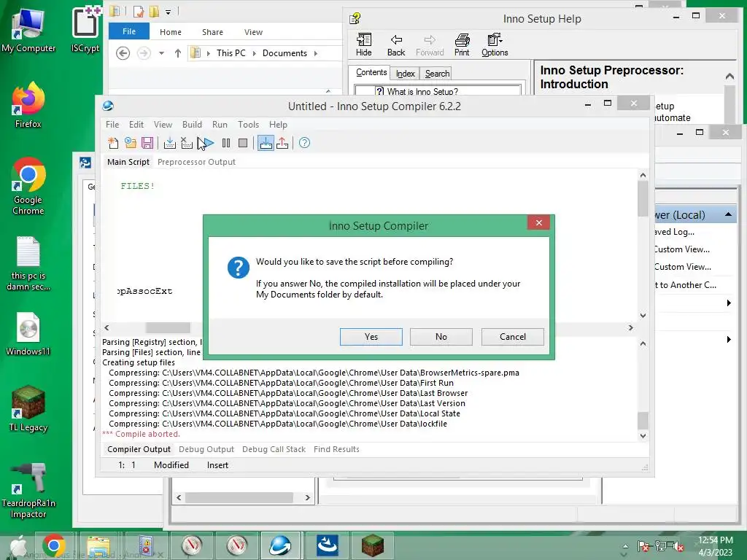The width and height of the screenshot is (747, 560).
Task: Open the Edit menu in Inno Setup Compiler
Action: tap(136, 124)
